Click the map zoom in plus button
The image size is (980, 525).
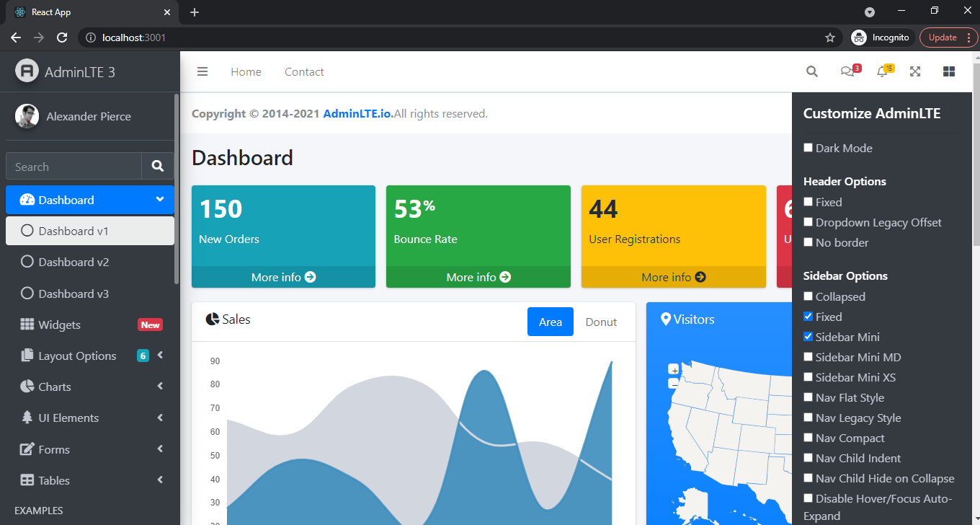pyautogui.click(x=674, y=370)
